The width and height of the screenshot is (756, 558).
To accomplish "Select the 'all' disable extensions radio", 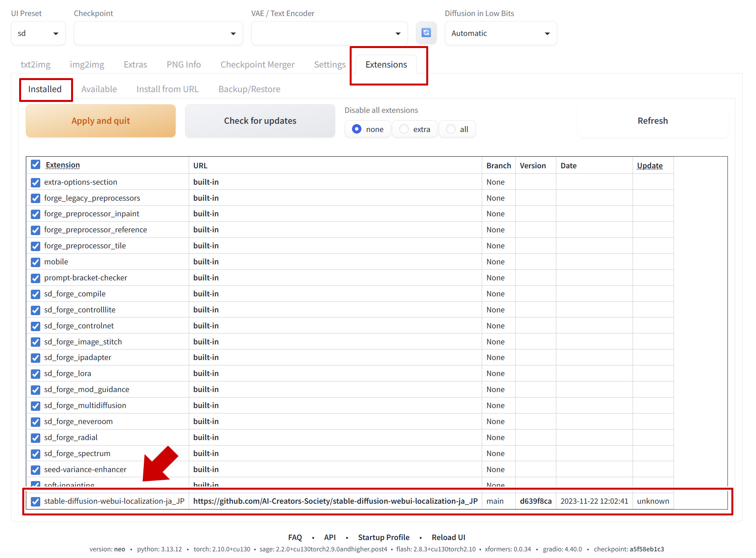I will [x=451, y=129].
